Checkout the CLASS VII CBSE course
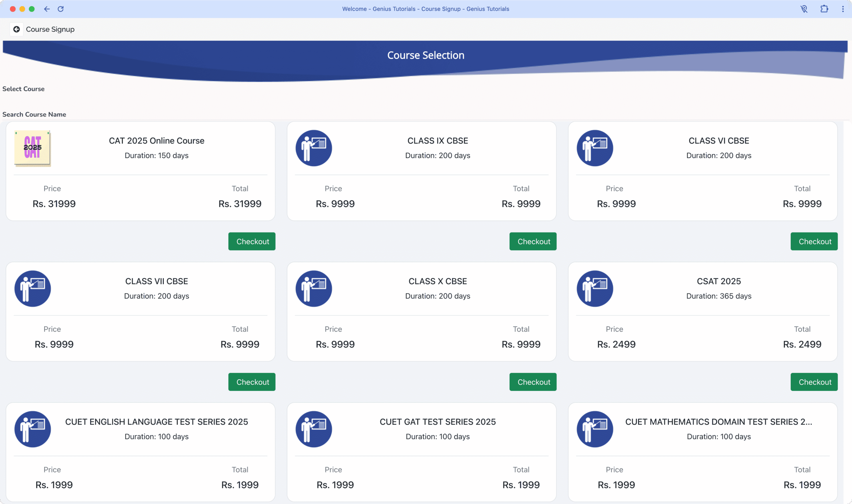The image size is (852, 504). pos(252,382)
